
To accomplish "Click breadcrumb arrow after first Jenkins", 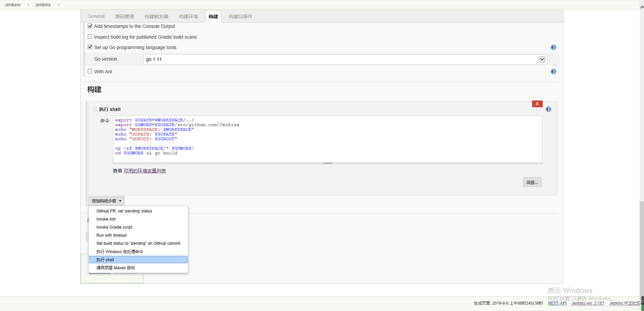I will click(x=28, y=5).
